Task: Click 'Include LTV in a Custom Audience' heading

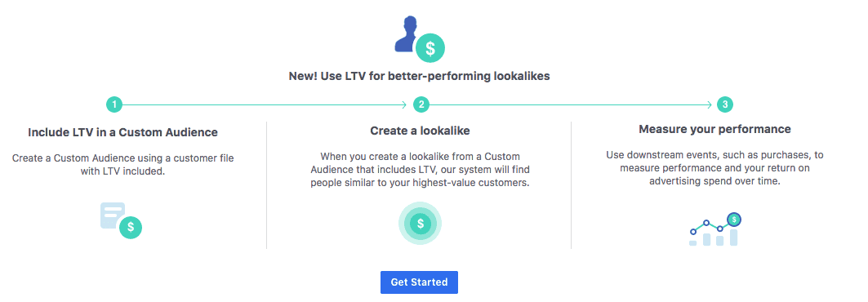Action: point(123,133)
